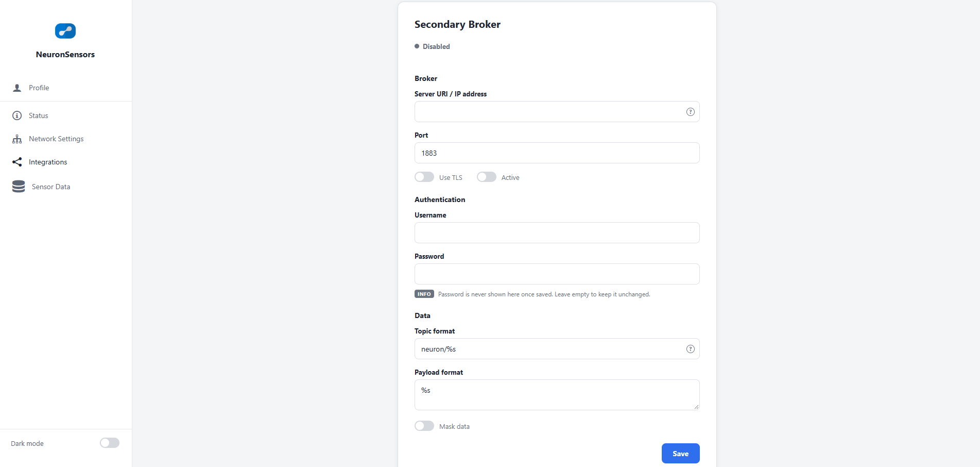This screenshot has width=980, height=467.
Task: Open help icon in Server URI field
Action: pyautogui.click(x=691, y=112)
